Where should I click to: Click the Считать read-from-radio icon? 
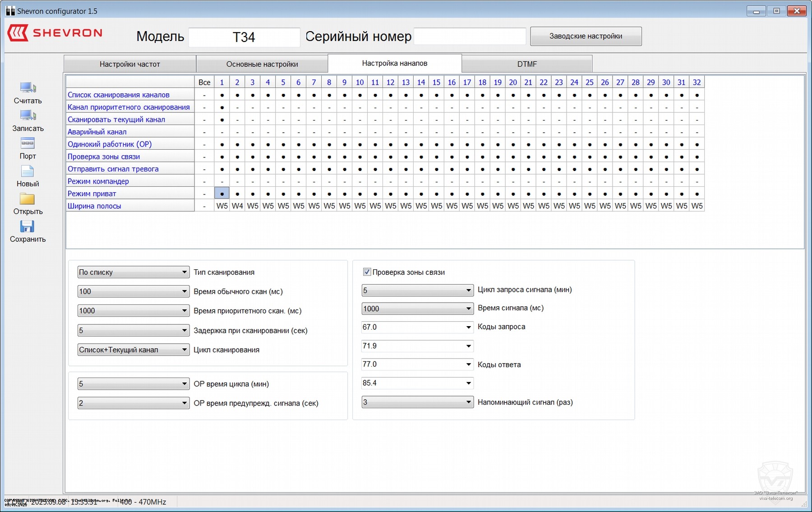pos(28,88)
